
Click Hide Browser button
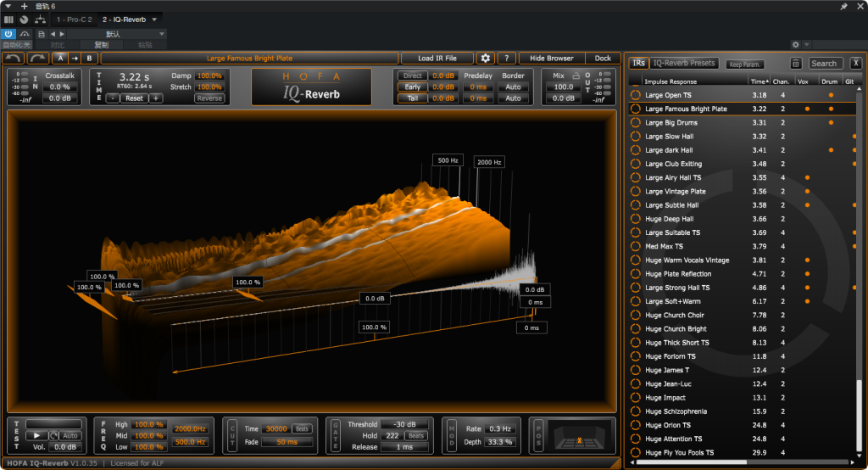[x=551, y=59]
